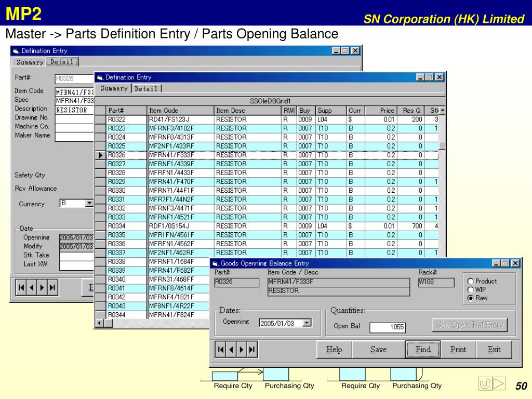Screen dimensions: 532x399
Task: Click the Part# field in Goods Openning Balance
Action: (236, 282)
